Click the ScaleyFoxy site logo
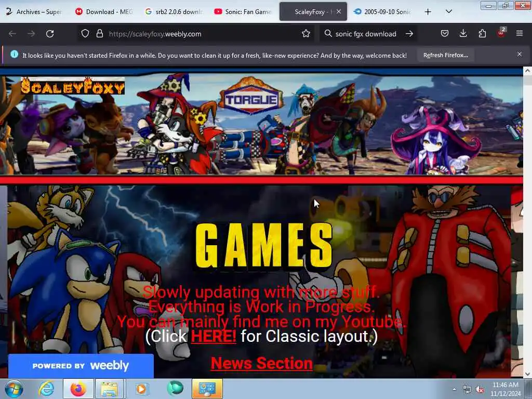This screenshot has height=399, width=532. pyautogui.click(x=73, y=86)
